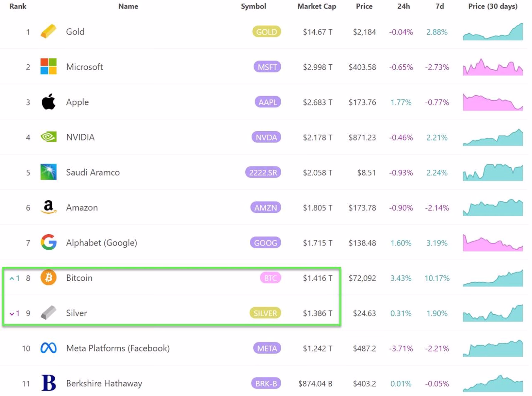This screenshot has height=396, width=532.
Task: Click Silver's rank-down arrow indicator
Action: (12, 314)
